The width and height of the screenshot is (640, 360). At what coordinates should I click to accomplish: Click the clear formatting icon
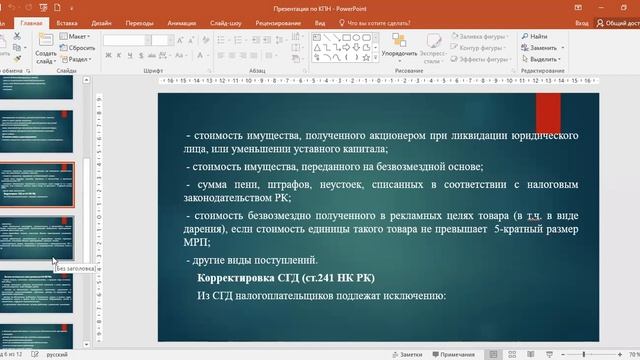point(205,40)
